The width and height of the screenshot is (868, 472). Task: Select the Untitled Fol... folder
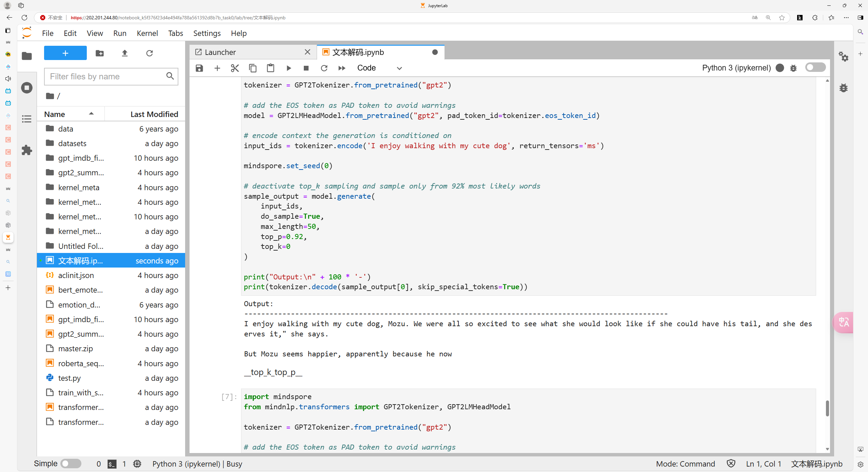[x=111, y=246]
